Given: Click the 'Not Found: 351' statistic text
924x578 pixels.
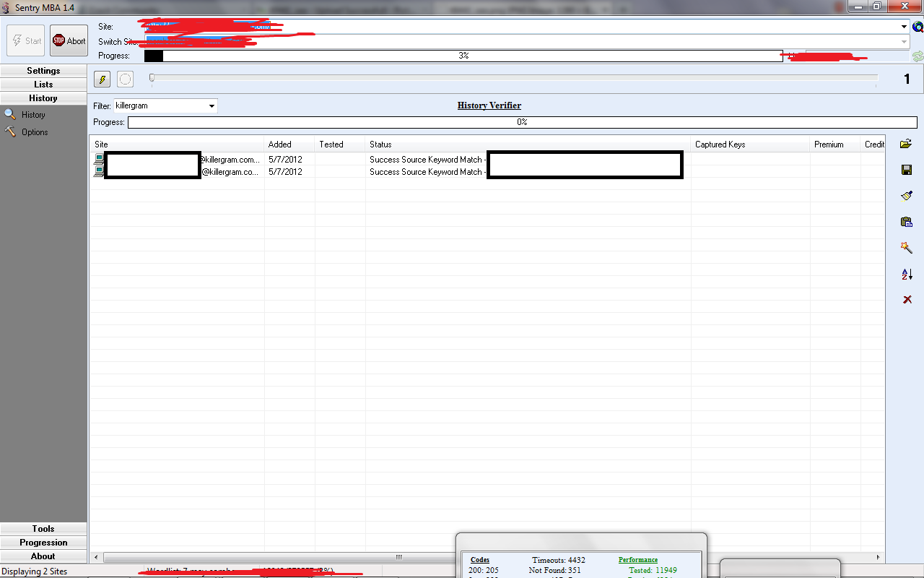Looking at the screenshot, I should point(555,570).
